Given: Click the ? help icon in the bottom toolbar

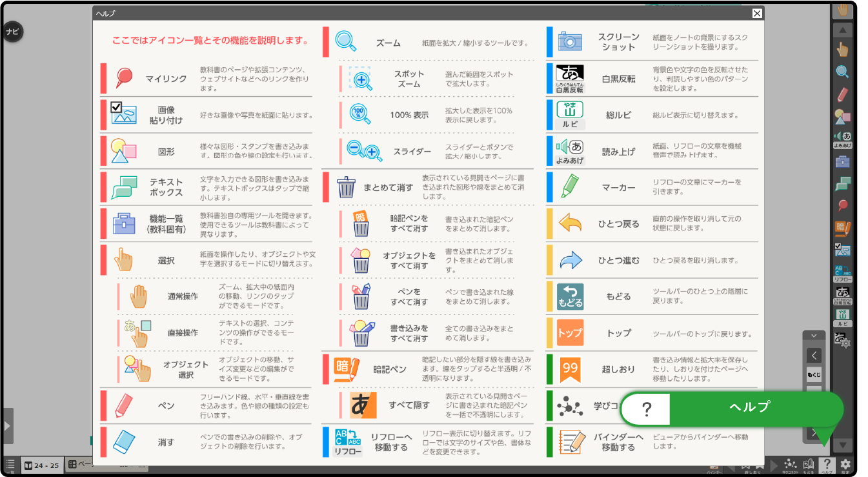Looking at the screenshot, I should coord(827,464).
